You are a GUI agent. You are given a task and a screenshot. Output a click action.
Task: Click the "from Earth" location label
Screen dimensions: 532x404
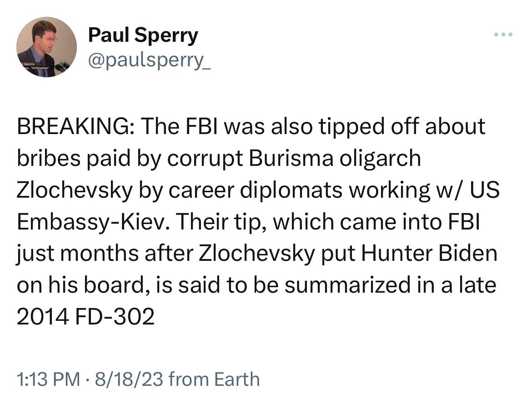tap(214, 379)
